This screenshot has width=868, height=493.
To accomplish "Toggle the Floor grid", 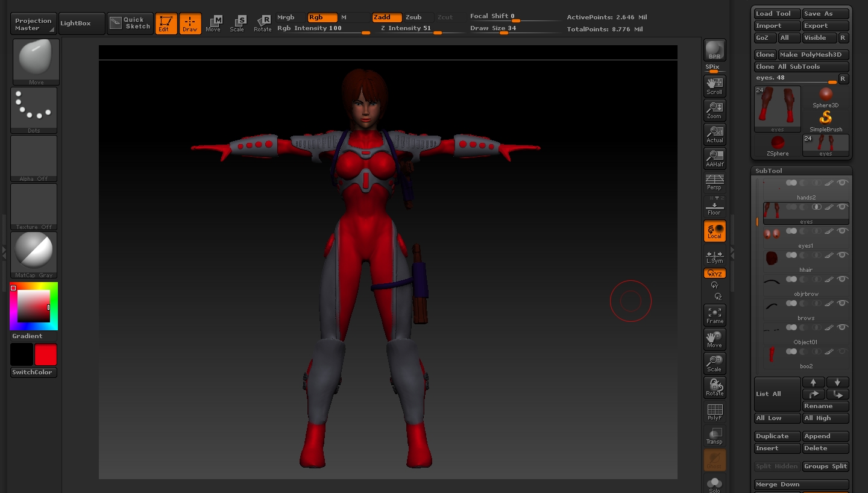I will (x=714, y=207).
